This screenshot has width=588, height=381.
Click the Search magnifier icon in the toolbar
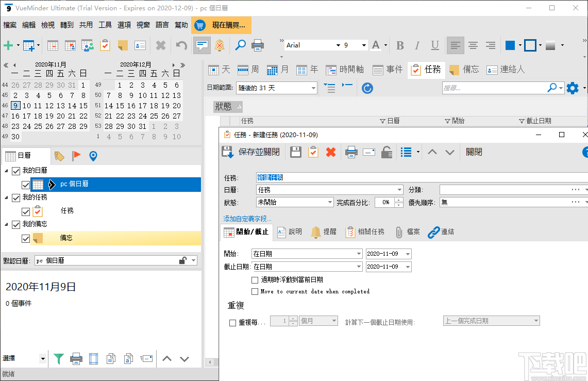tap(240, 45)
